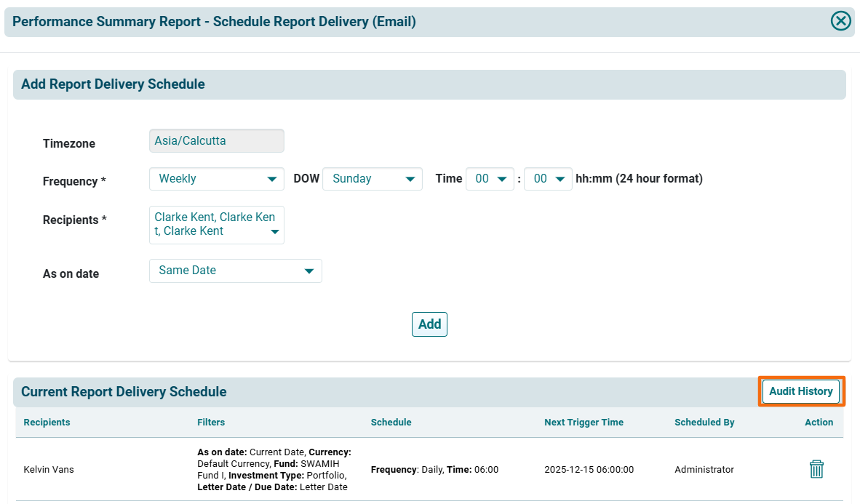Expand the Recipients multi-select list
Screen dimensions: 860x504
tap(216, 224)
